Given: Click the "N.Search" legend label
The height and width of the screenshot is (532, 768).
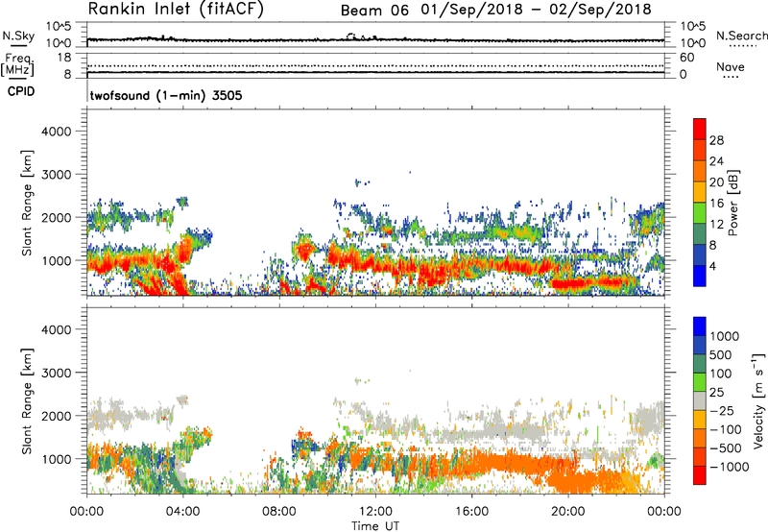Looking at the screenshot, I should tap(741, 36).
